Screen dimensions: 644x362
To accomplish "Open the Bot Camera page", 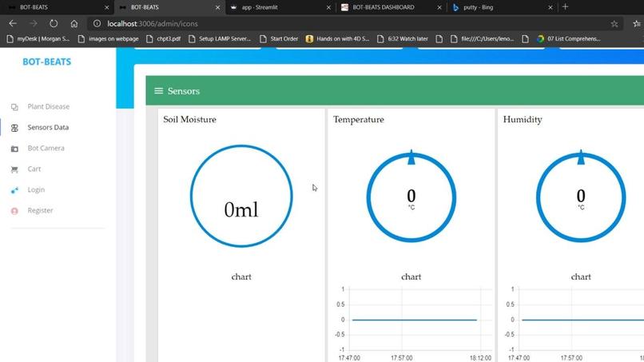I will pos(46,148).
